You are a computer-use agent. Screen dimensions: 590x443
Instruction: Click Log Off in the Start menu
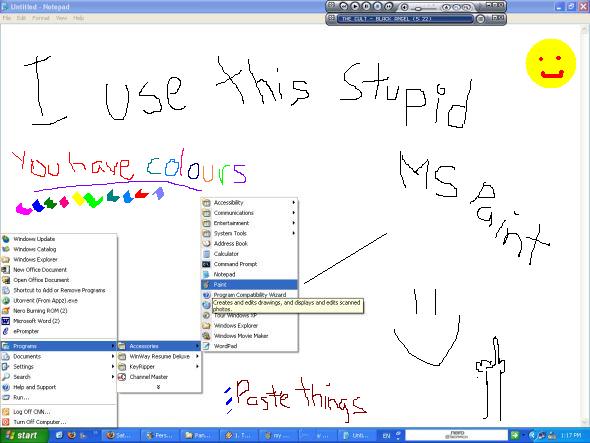click(x=59, y=412)
